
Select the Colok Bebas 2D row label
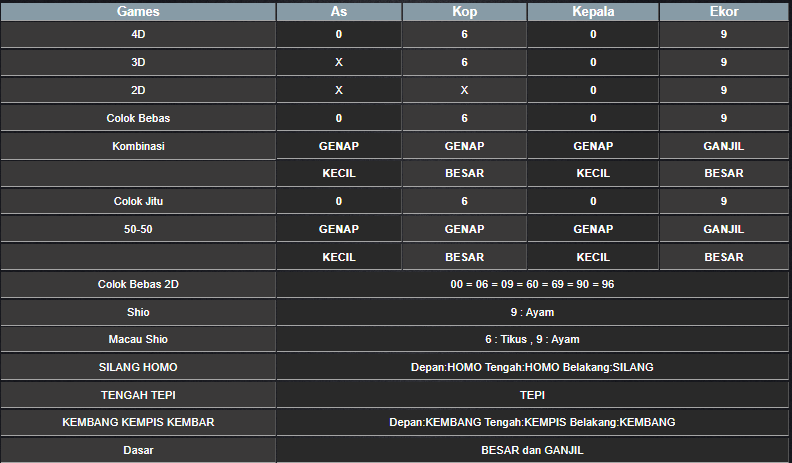138,284
